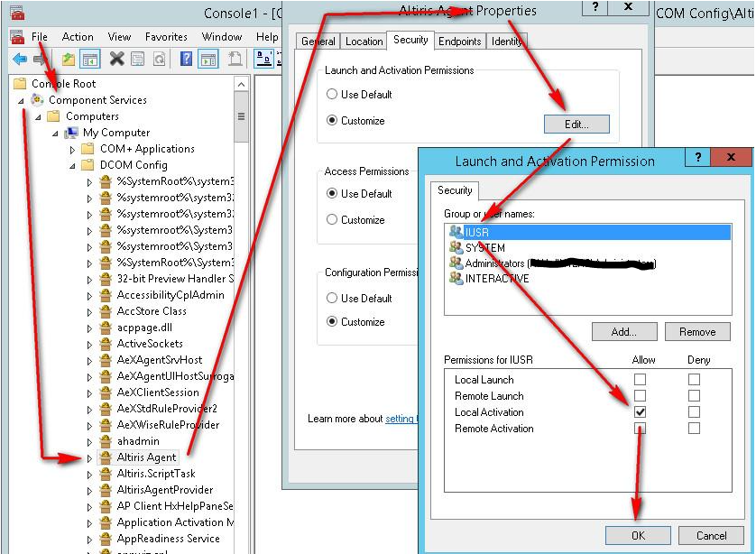
Task: Open the Properties toolbar icon
Action: 138,60
